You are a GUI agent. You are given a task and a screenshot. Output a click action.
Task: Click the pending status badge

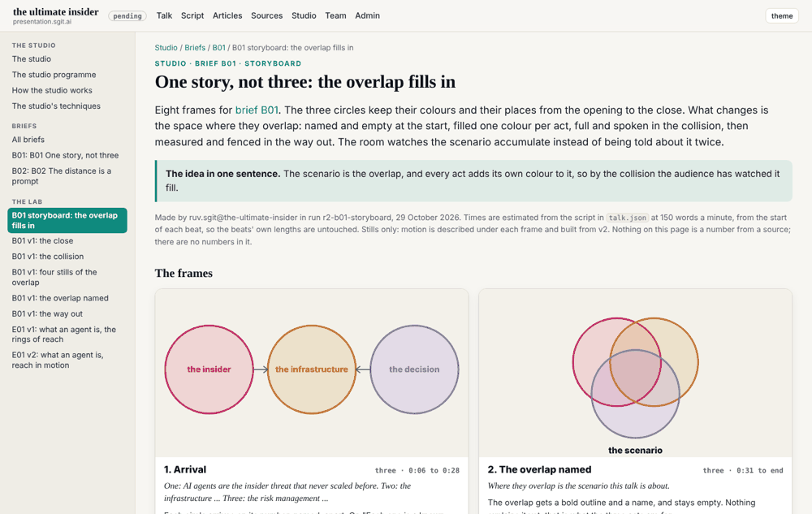coord(127,16)
